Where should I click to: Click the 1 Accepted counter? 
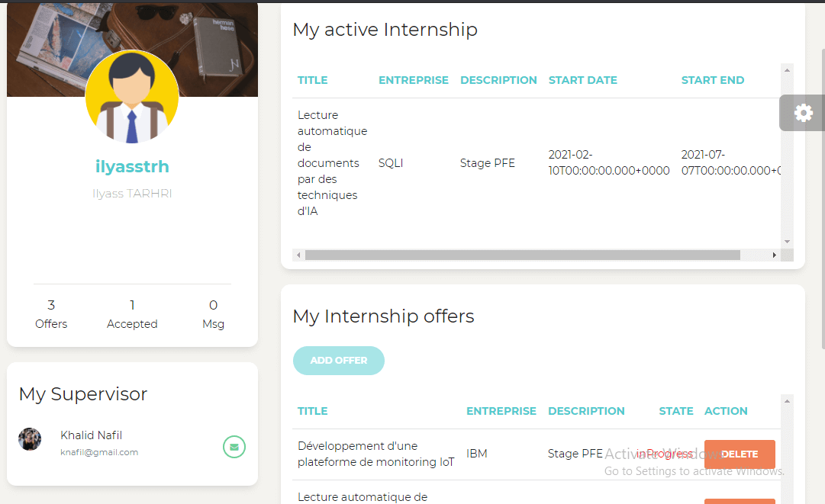click(132, 314)
